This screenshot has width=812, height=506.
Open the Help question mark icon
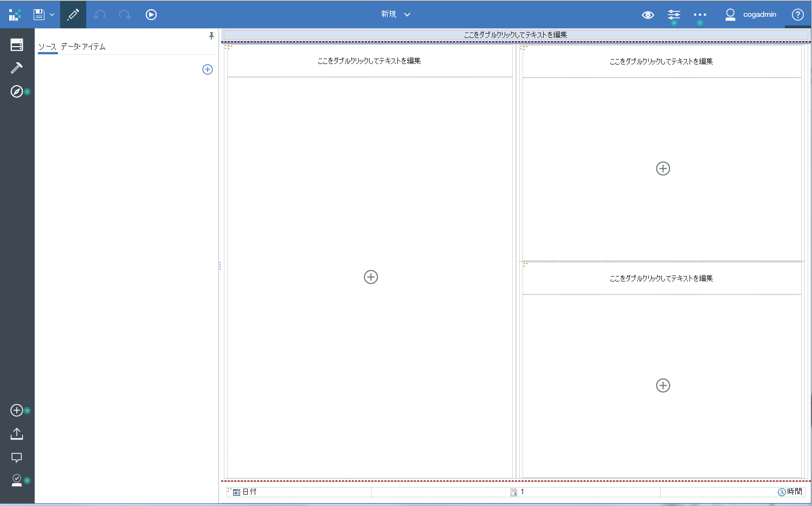tap(797, 15)
